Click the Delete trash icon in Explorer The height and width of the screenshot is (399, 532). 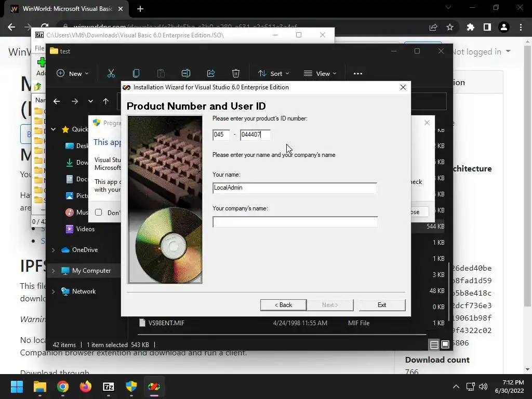[236, 74]
